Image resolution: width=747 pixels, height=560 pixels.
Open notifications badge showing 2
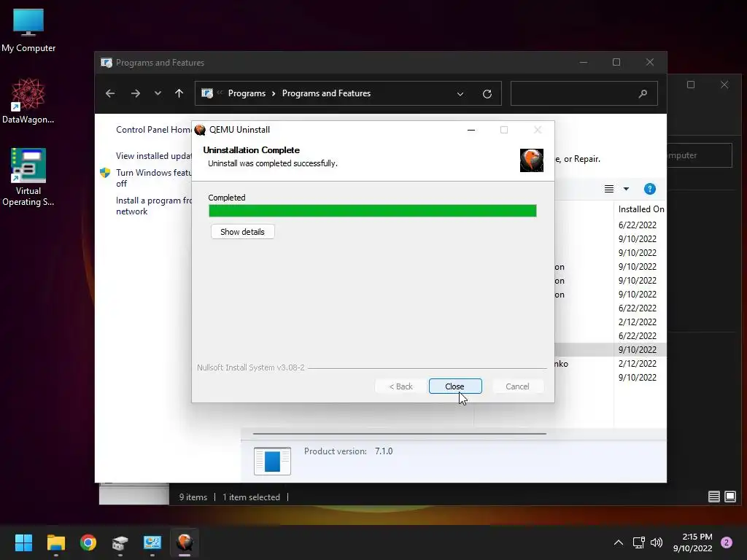click(x=727, y=542)
